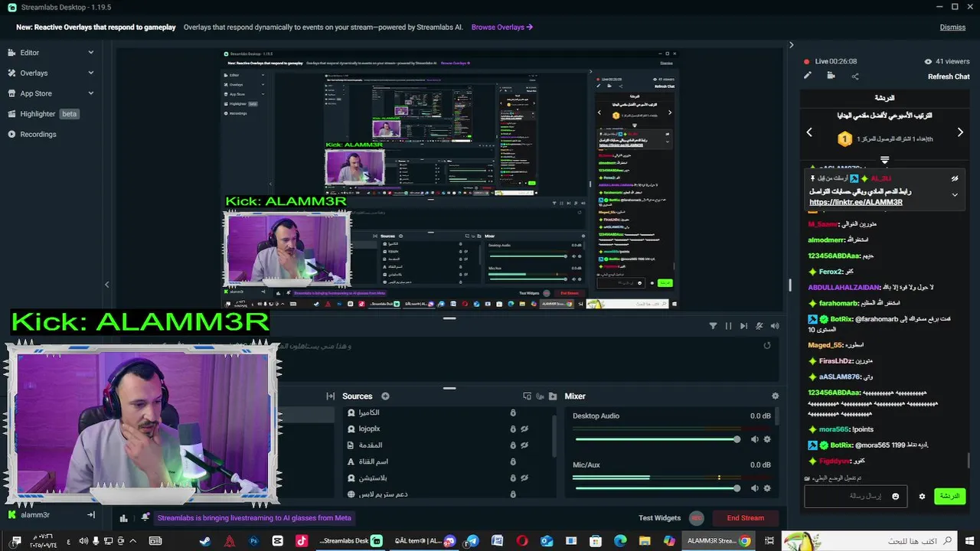Expand the Overlays sidebar section

(x=90, y=73)
